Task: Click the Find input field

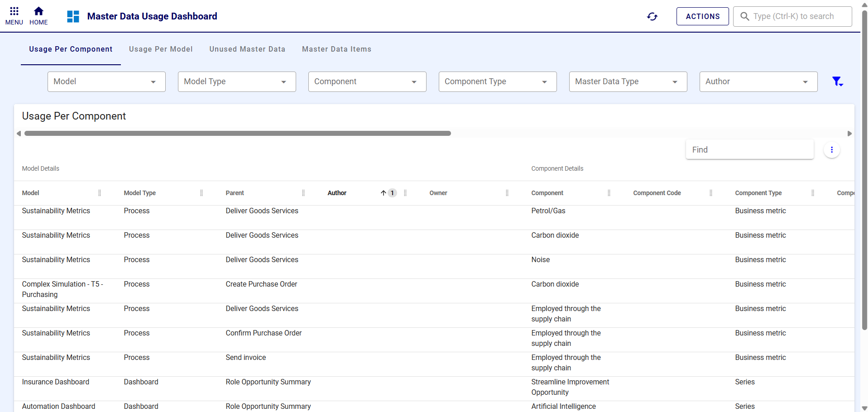Action: click(749, 150)
